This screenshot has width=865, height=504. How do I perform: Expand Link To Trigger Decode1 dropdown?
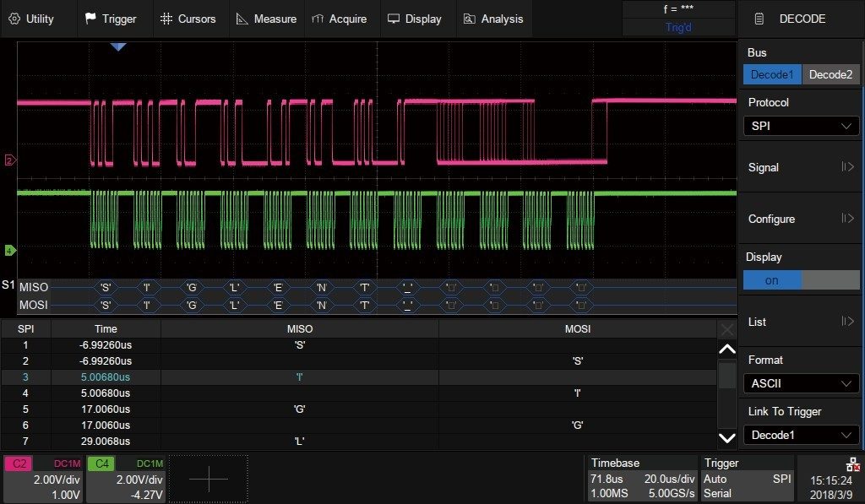[801, 435]
